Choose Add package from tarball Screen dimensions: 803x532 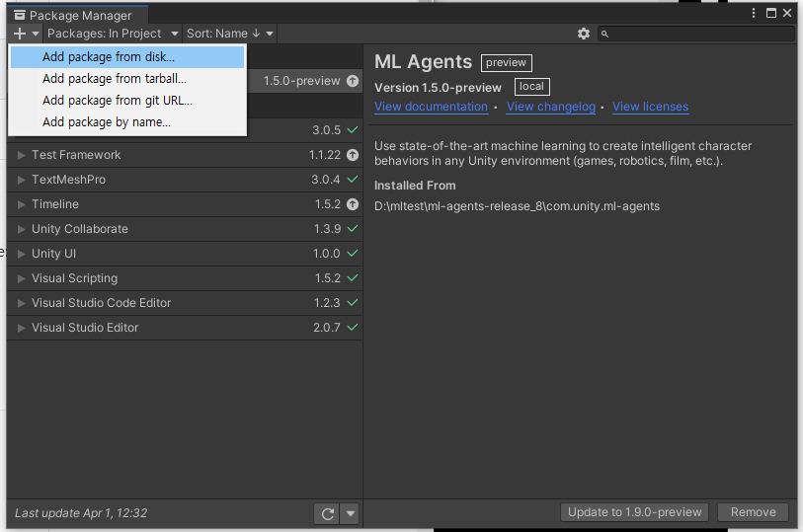[127, 79]
